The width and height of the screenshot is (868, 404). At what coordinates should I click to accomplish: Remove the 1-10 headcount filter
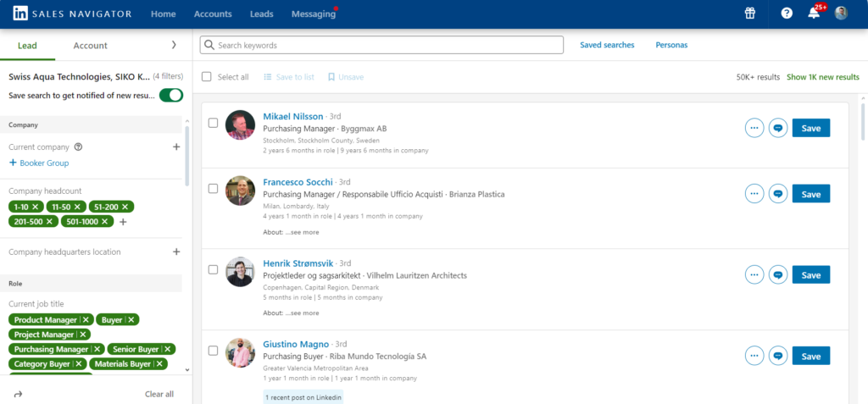tap(36, 207)
